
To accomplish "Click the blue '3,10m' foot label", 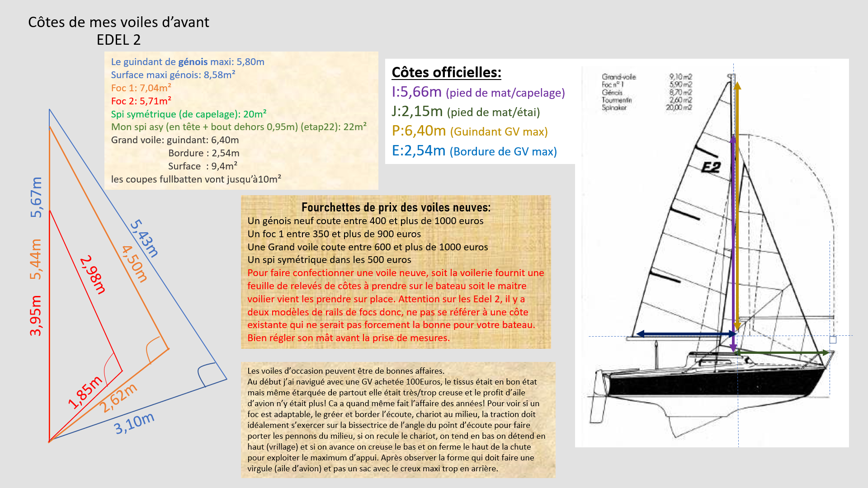I will [134, 423].
